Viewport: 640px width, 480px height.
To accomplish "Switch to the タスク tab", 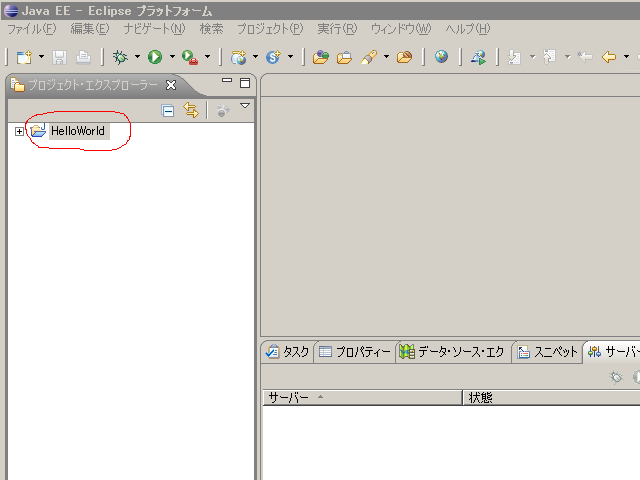I will click(x=287, y=352).
